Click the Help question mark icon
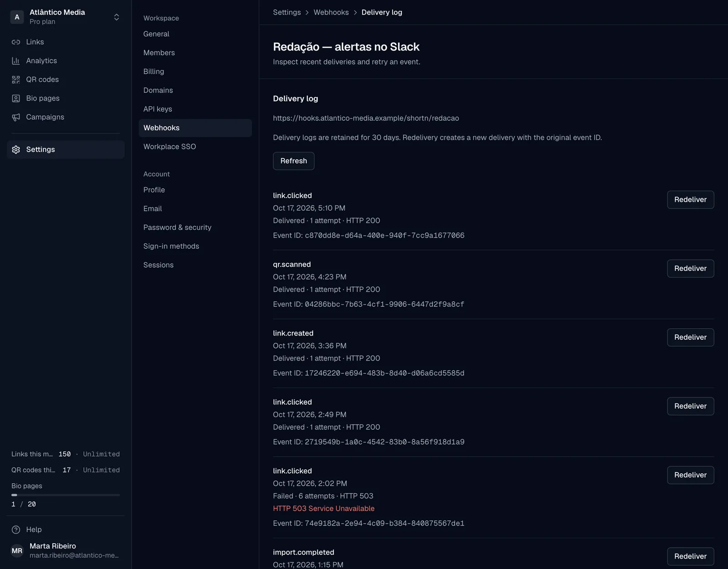Screen dimensions: 728x569 point(16,529)
